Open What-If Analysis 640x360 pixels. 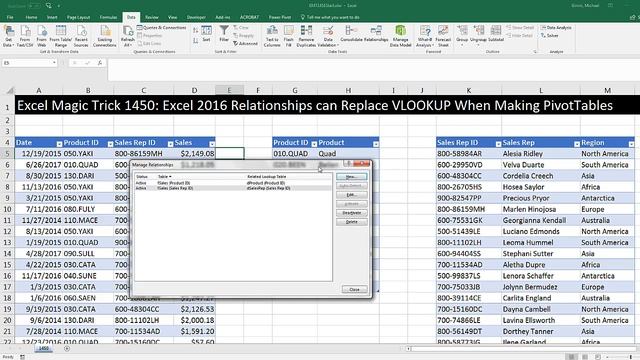click(424, 36)
